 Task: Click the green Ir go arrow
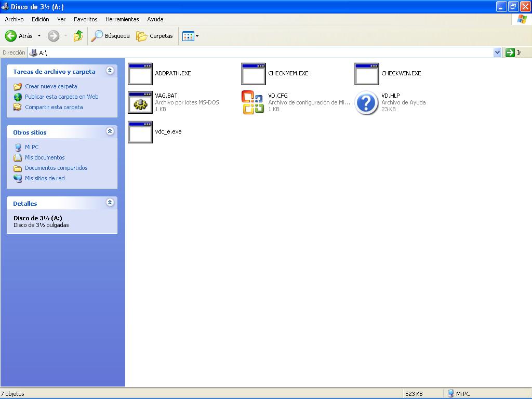(510, 52)
